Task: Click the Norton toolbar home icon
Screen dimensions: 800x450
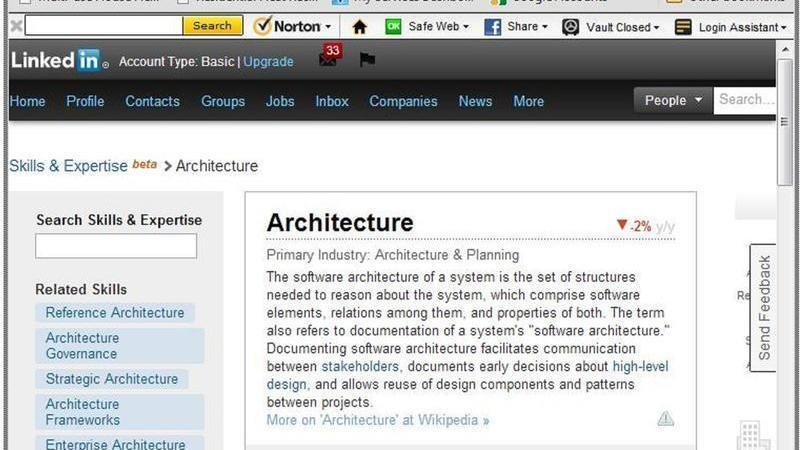Action: tap(359, 27)
